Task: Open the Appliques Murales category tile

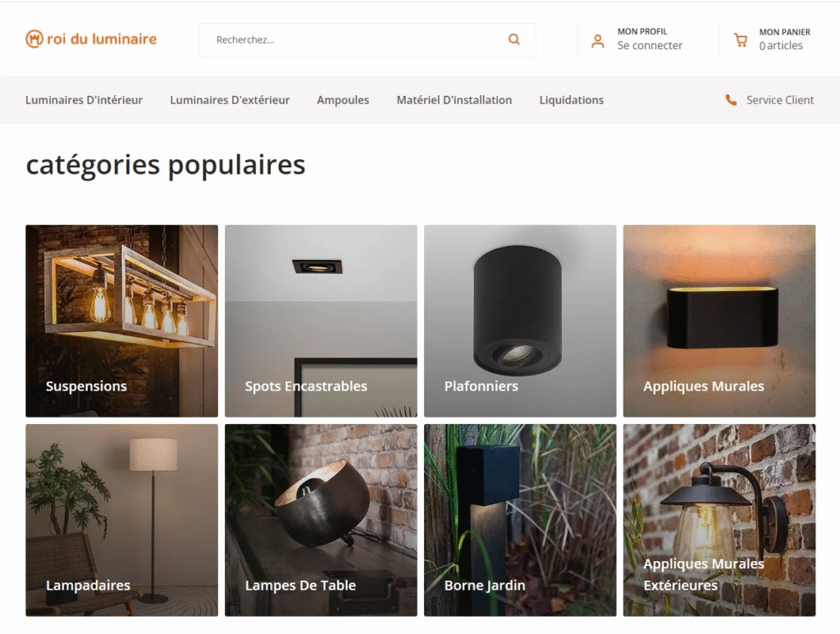Action: 719,321
